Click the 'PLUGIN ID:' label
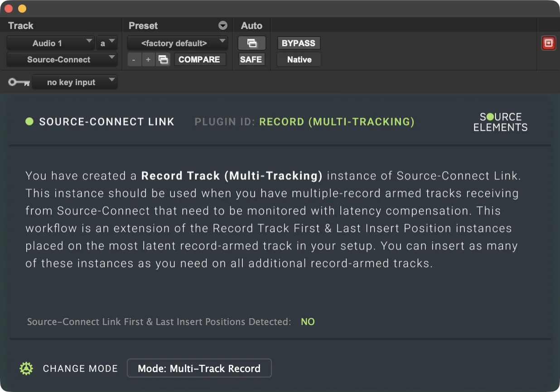The height and width of the screenshot is (392, 560). tap(225, 122)
